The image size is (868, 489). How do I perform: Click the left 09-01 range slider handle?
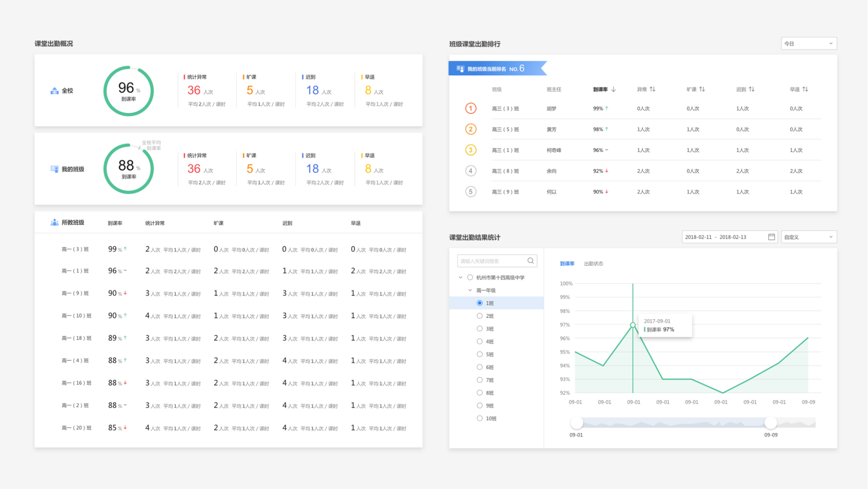pyautogui.click(x=576, y=423)
